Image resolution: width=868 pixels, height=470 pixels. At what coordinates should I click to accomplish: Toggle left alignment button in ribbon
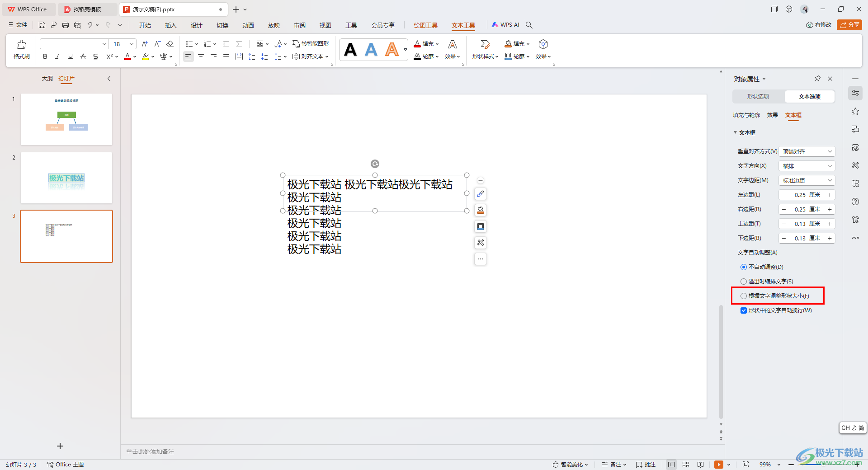coord(188,56)
